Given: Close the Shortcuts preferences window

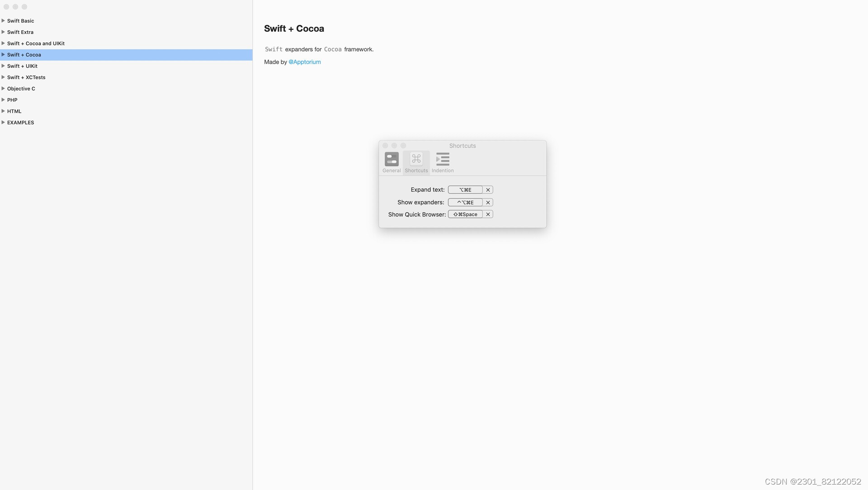Looking at the screenshot, I should pyautogui.click(x=385, y=146).
